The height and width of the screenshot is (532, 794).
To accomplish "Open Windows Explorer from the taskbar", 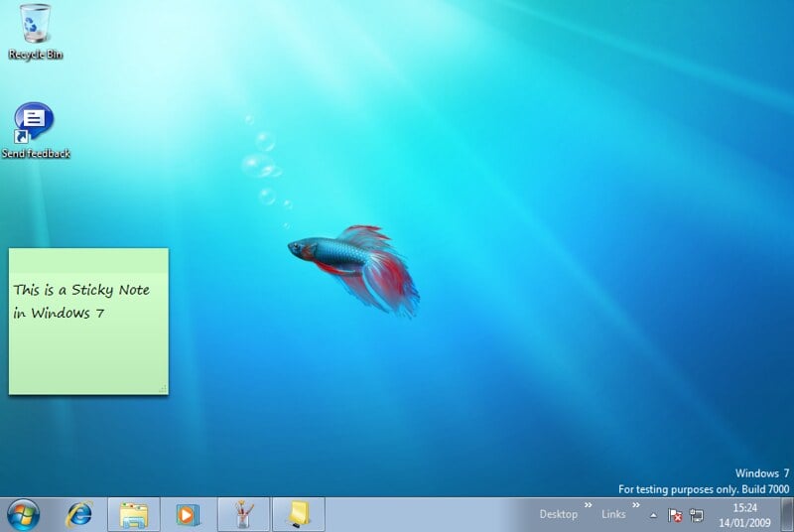I will [x=133, y=514].
